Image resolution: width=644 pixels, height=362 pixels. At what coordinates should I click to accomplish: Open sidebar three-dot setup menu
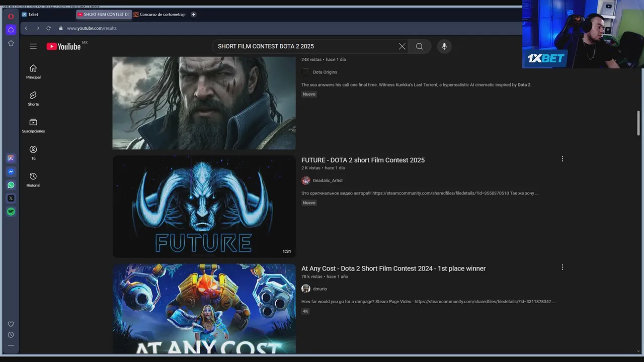tap(11, 345)
